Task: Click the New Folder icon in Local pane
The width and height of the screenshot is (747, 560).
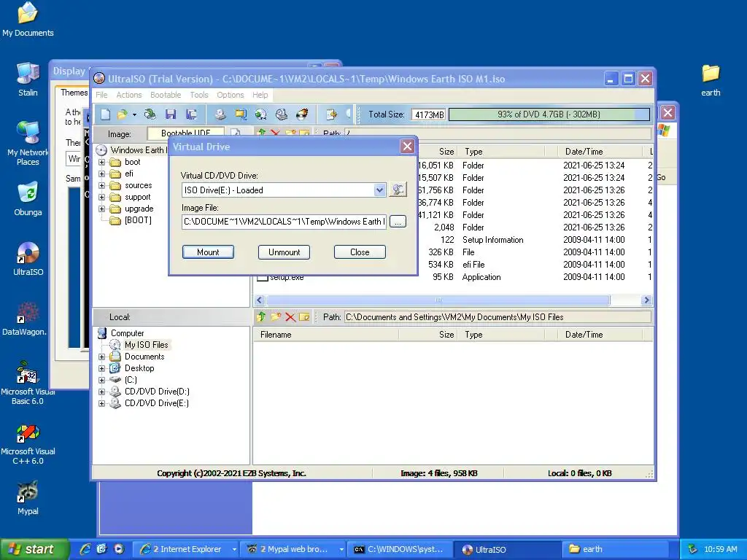Action: 275,317
